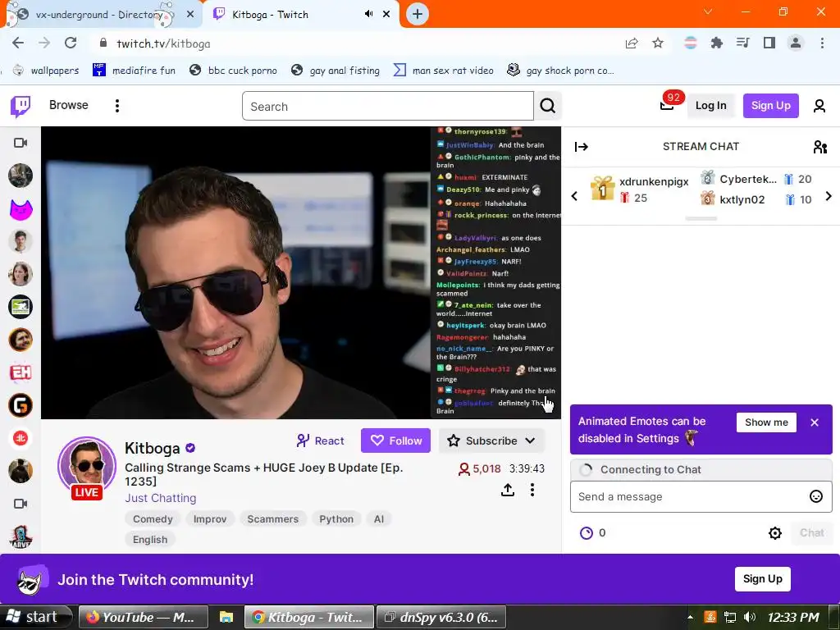Reload the Twitch page
This screenshot has width=840, height=630.
click(71, 43)
